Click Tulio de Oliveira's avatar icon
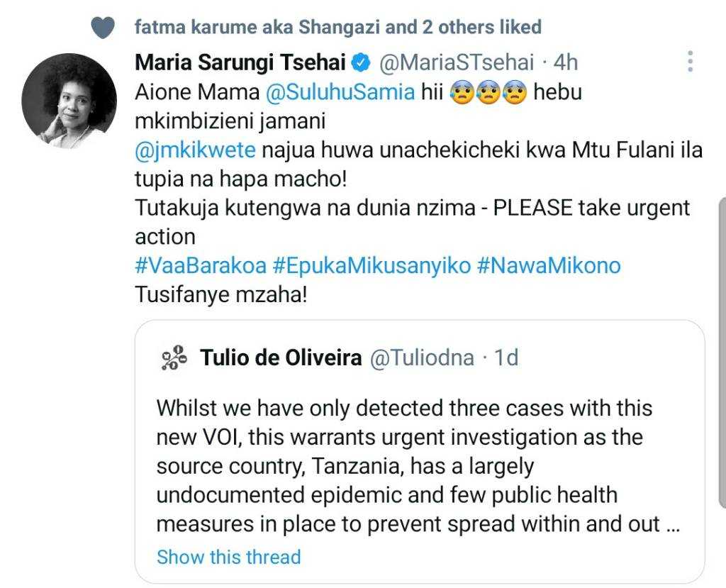The height and width of the screenshot is (588, 726). pyautogui.click(x=174, y=357)
